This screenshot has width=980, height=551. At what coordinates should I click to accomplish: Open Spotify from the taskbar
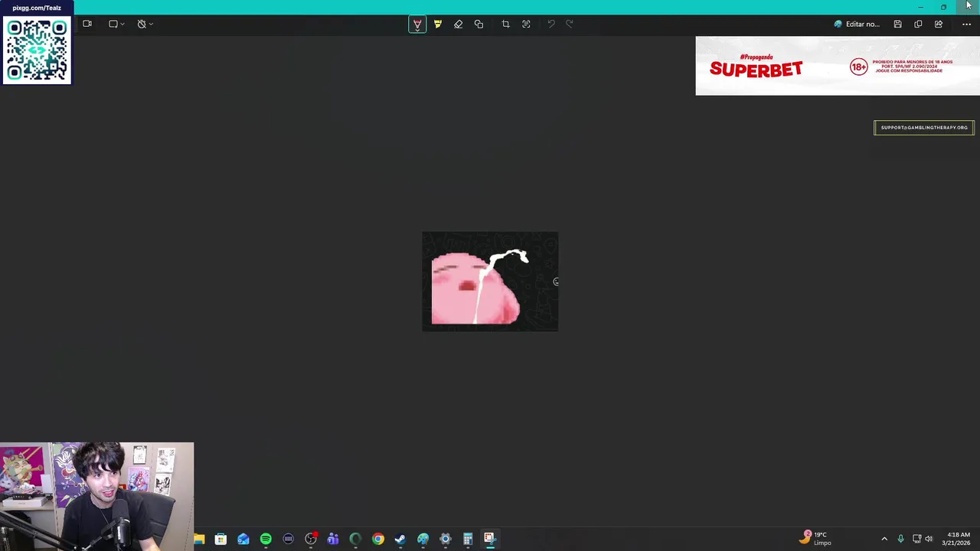point(266,540)
